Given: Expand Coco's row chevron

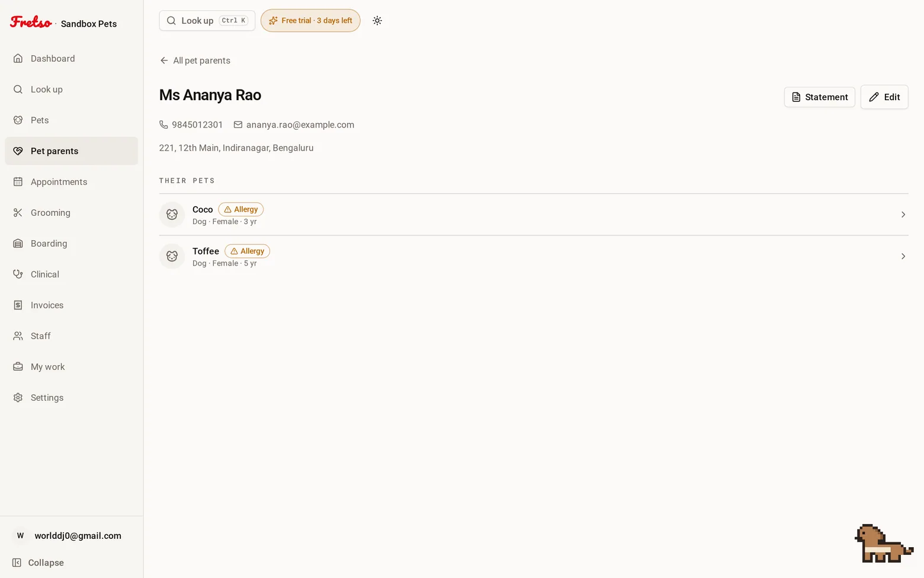Looking at the screenshot, I should [903, 215].
